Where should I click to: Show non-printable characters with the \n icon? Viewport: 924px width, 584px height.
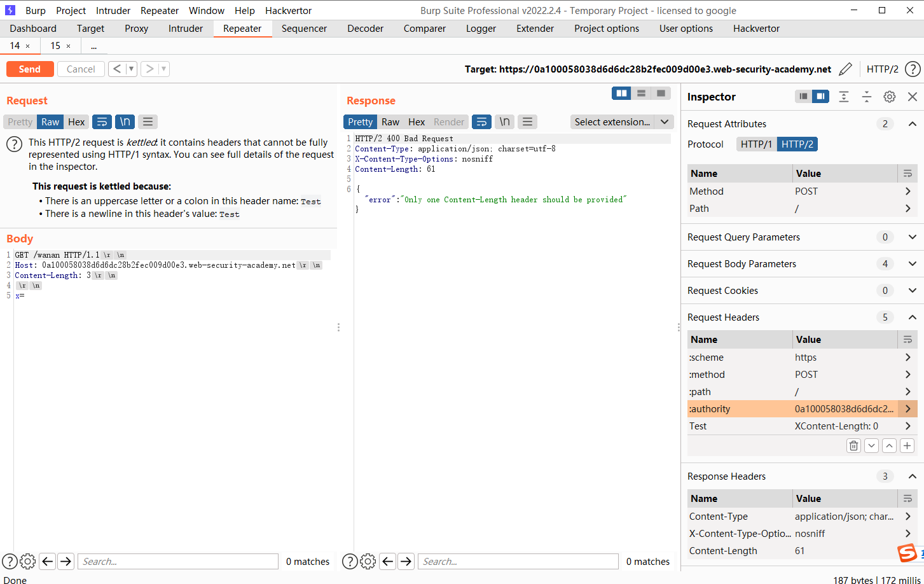tap(504, 122)
